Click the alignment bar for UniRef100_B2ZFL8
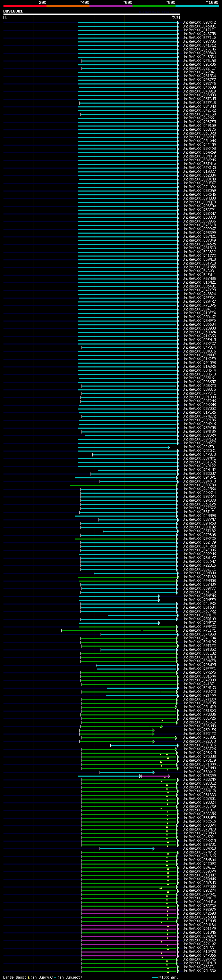 [129, 103]
